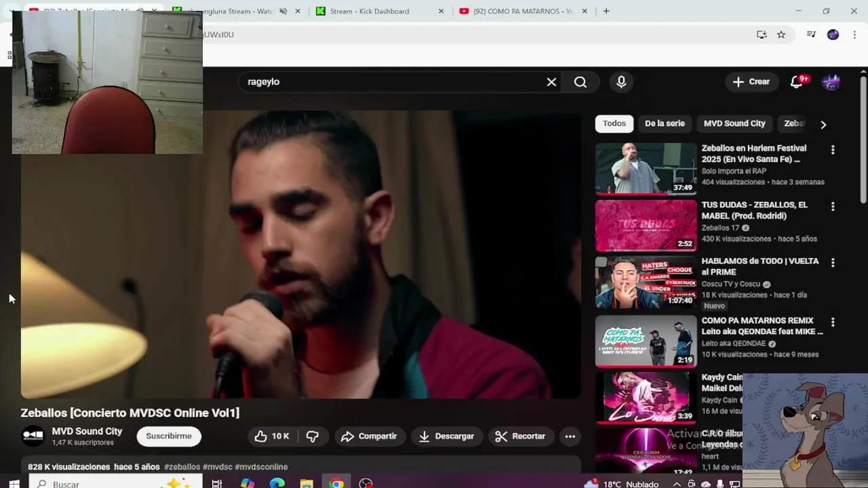This screenshot has width=868, height=488.
Task: Open media control icon in Chrome toolbar
Action: click(x=811, y=35)
